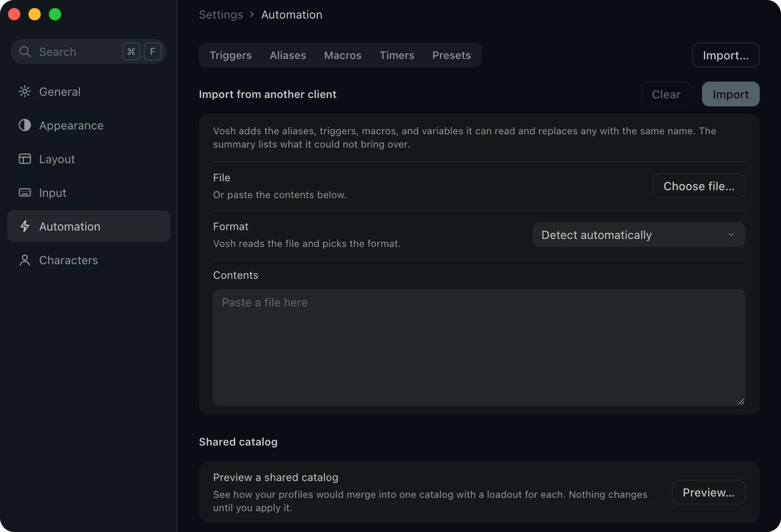
Task: Go to the Presets tab
Action: point(451,55)
